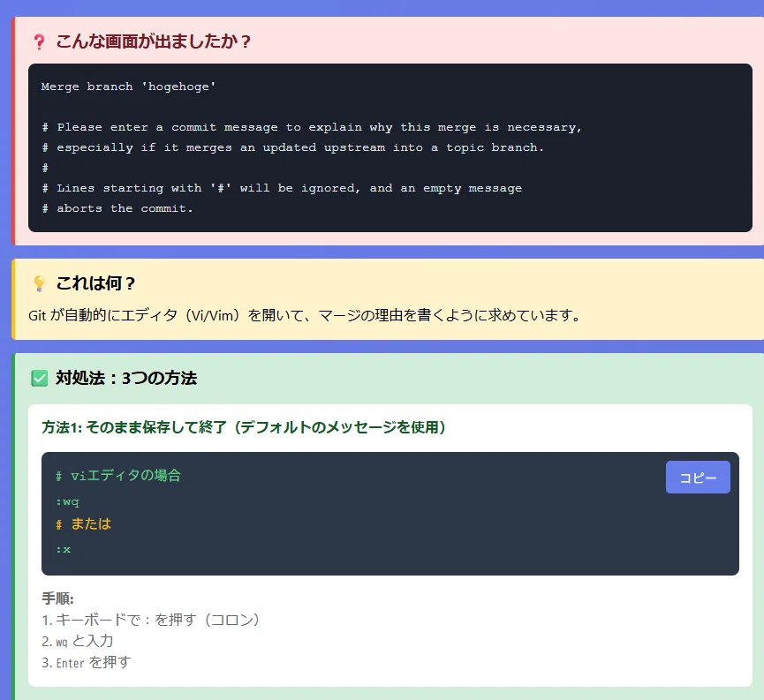This screenshot has height=700, width=764.
Task: Click the comment '# viエディタの場合'
Action: (118, 476)
